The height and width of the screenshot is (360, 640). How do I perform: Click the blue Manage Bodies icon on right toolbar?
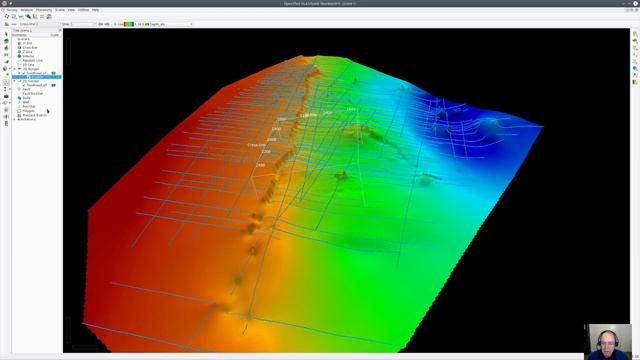(x=635, y=69)
